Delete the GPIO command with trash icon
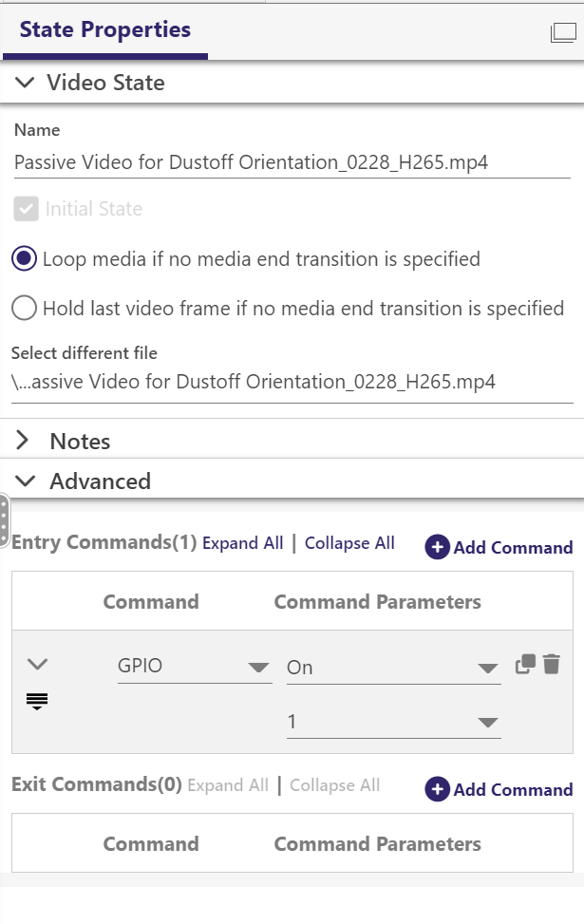584x924 pixels. 552,665
